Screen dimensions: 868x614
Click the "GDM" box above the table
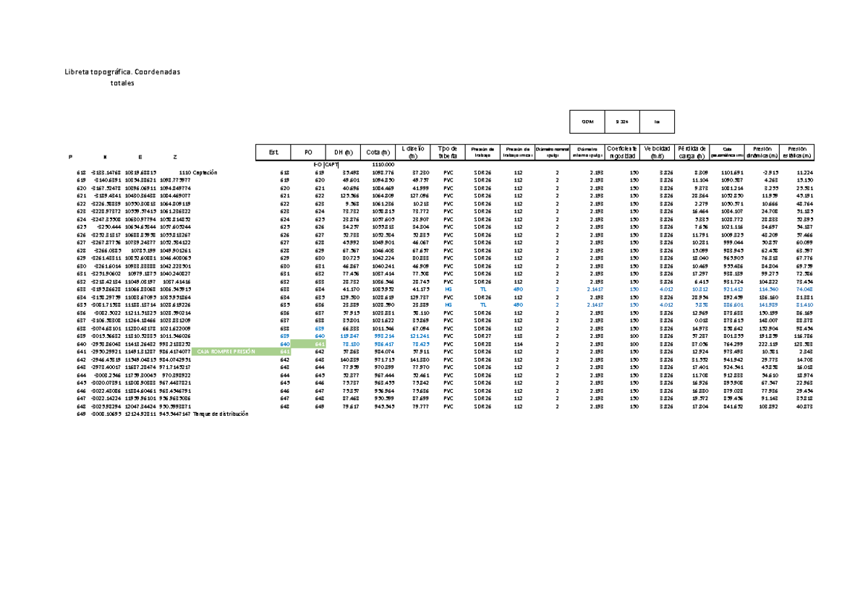(587, 121)
